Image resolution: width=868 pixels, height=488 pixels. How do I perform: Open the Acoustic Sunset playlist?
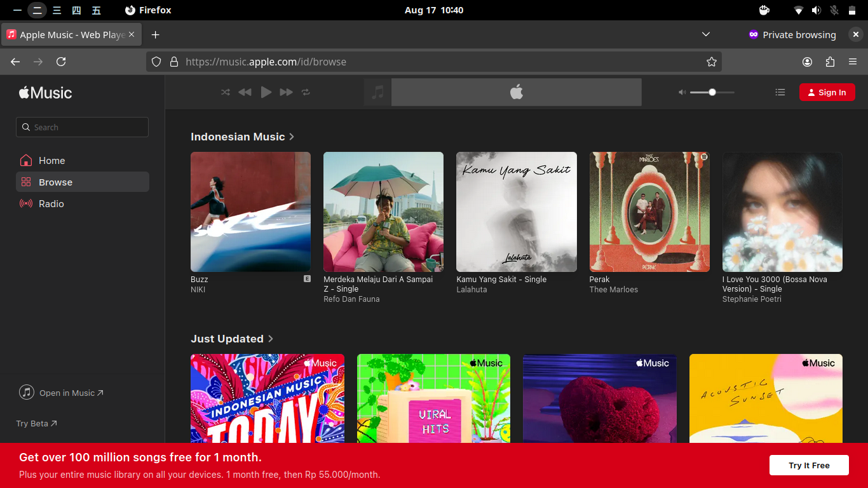pos(766,398)
